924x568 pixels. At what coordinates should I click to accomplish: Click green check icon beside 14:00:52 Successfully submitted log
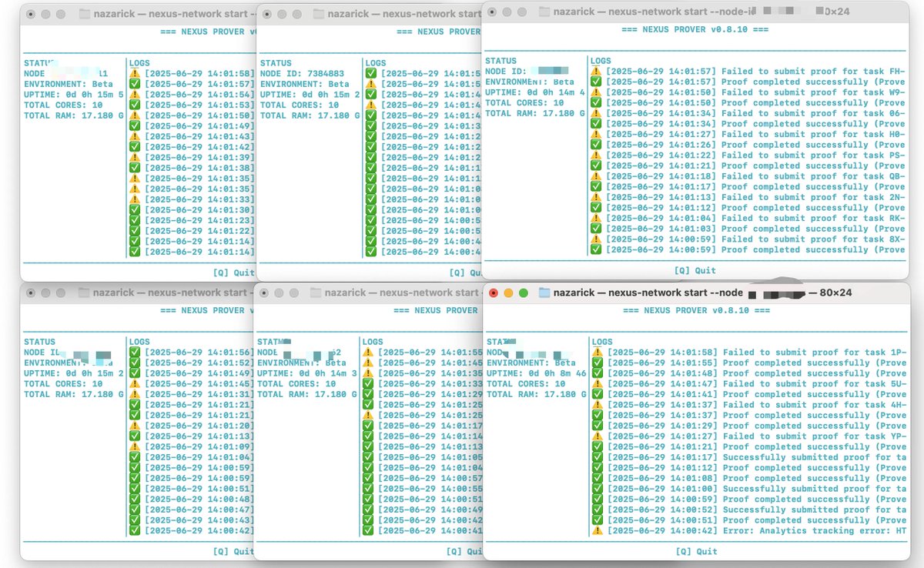pyautogui.click(x=596, y=510)
